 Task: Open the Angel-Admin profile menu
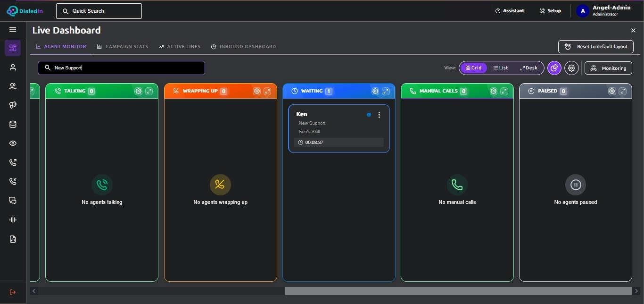(604, 11)
